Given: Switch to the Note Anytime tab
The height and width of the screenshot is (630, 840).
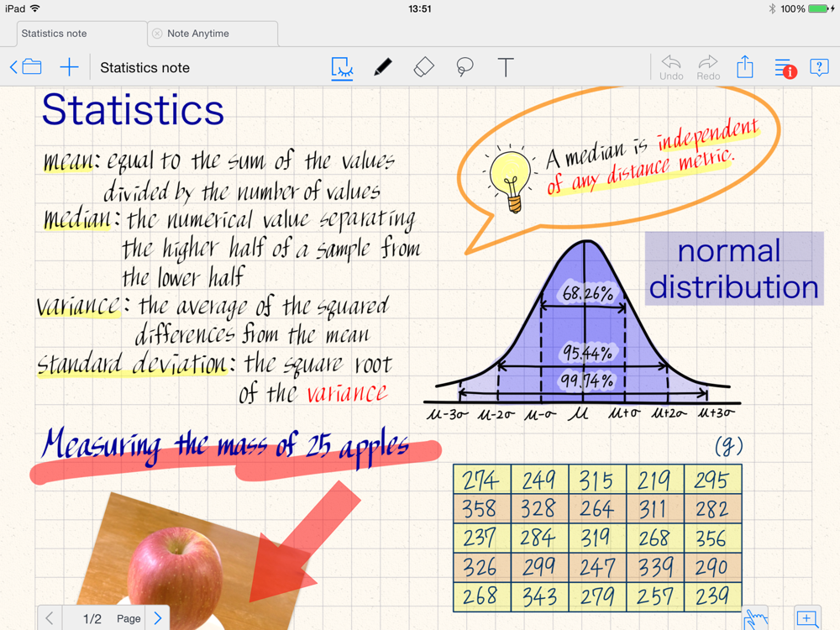Looking at the screenshot, I should pyautogui.click(x=213, y=34).
